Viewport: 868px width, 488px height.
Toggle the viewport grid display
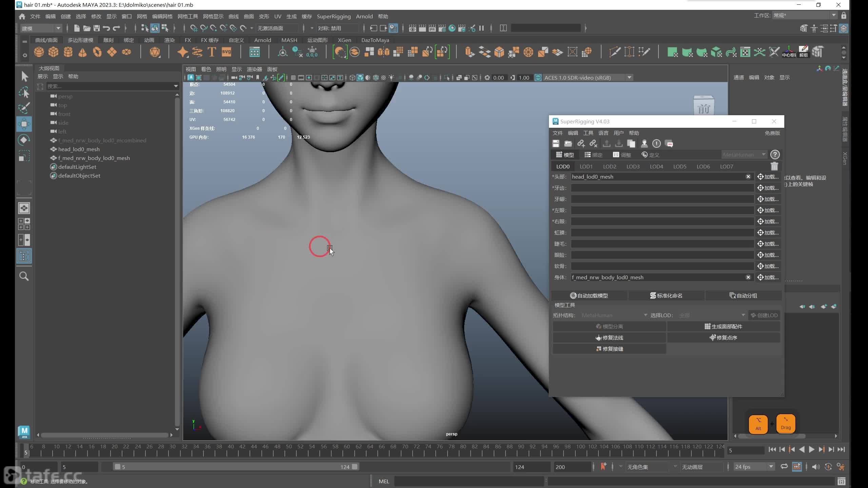tap(293, 78)
